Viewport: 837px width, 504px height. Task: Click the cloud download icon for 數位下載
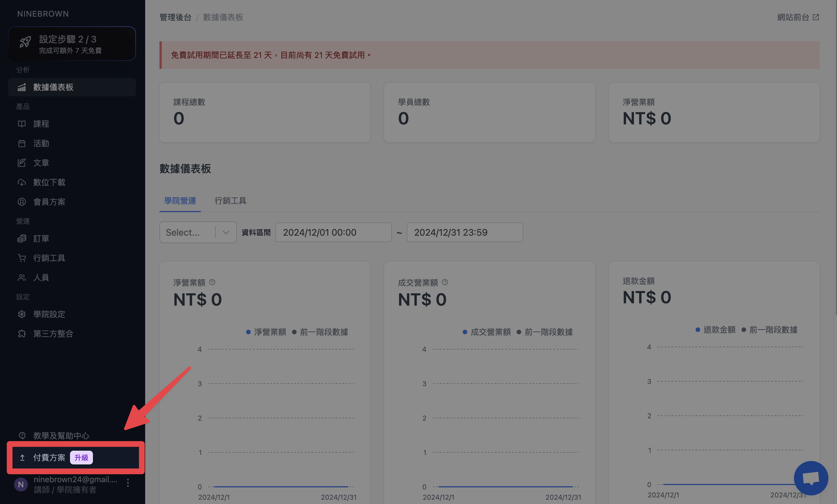coord(22,182)
